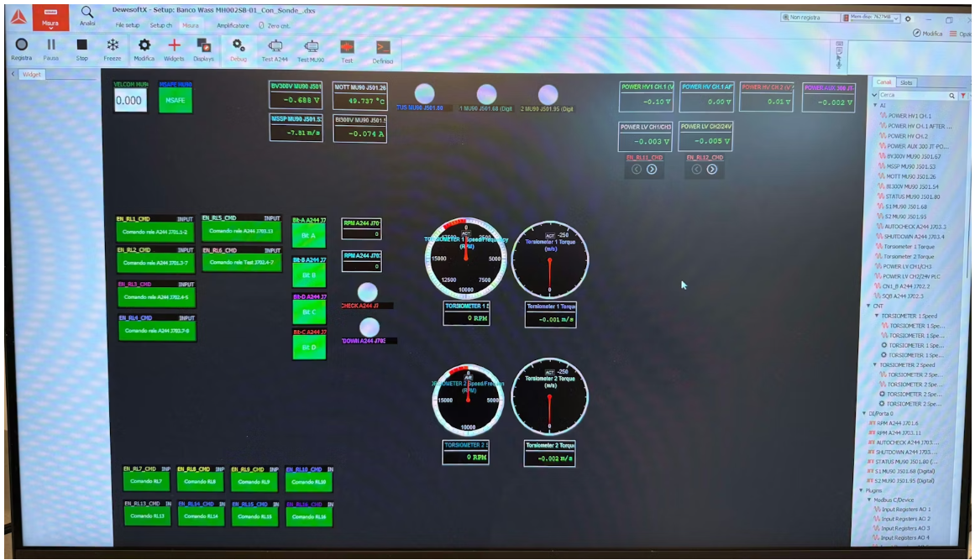Select Input Registers AO 1 item
The width and height of the screenshot is (975, 560).
click(905, 509)
